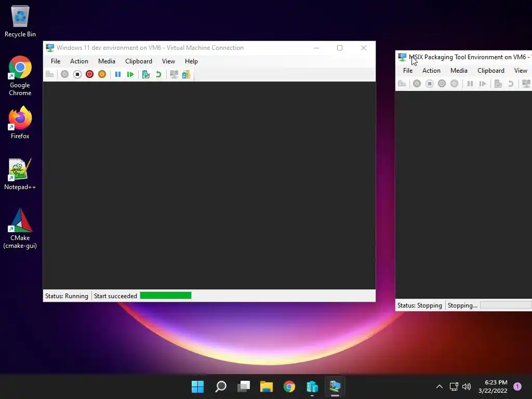Screen dimensions: 532x399
Task: Click the green Reset/Resume play icon
Action: (x=130, y=74)
